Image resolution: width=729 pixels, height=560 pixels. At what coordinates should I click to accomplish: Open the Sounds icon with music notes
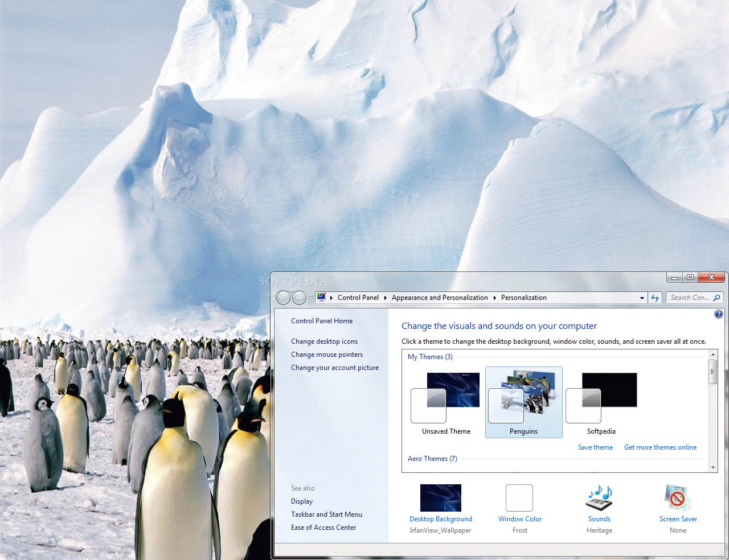(x=599, y=498)
